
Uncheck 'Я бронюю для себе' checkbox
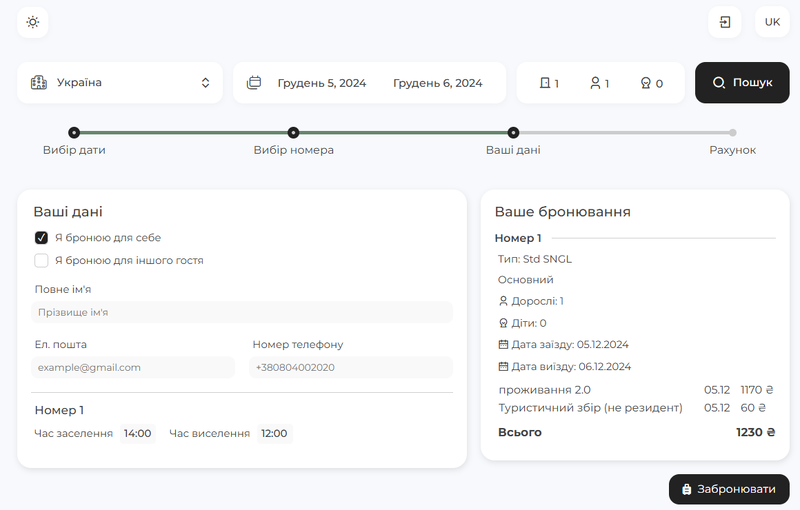[x=42, y=238]
